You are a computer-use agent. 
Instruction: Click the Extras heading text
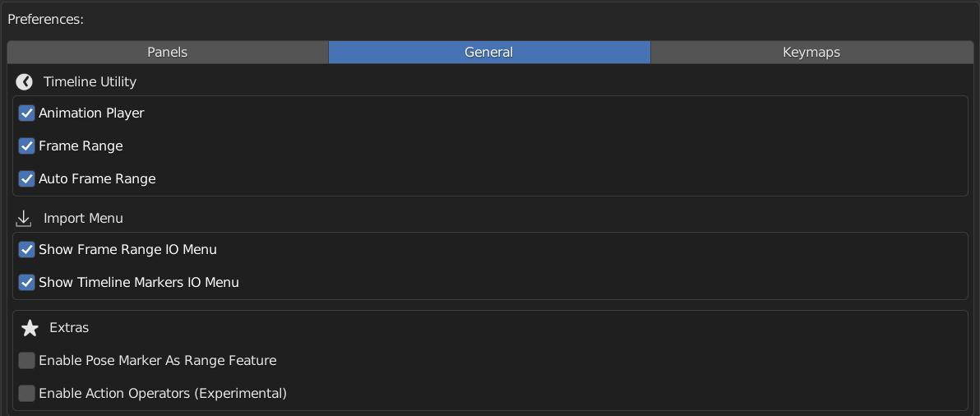(x=69, y=328)
